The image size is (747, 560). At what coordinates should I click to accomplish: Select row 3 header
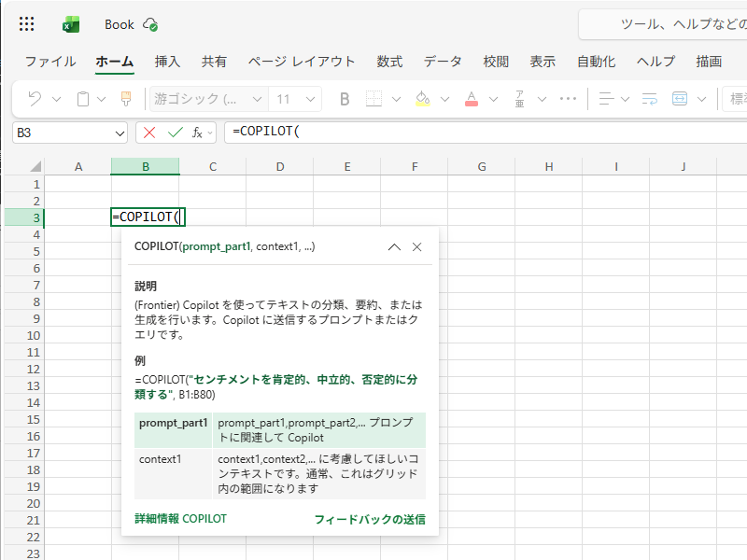tap(24, 217)
